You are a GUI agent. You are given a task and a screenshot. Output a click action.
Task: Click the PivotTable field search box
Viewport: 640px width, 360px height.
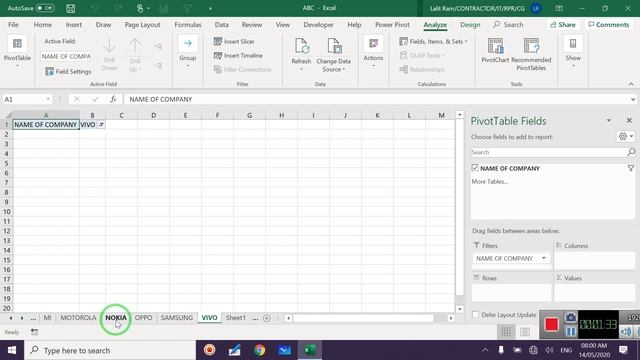549,152
